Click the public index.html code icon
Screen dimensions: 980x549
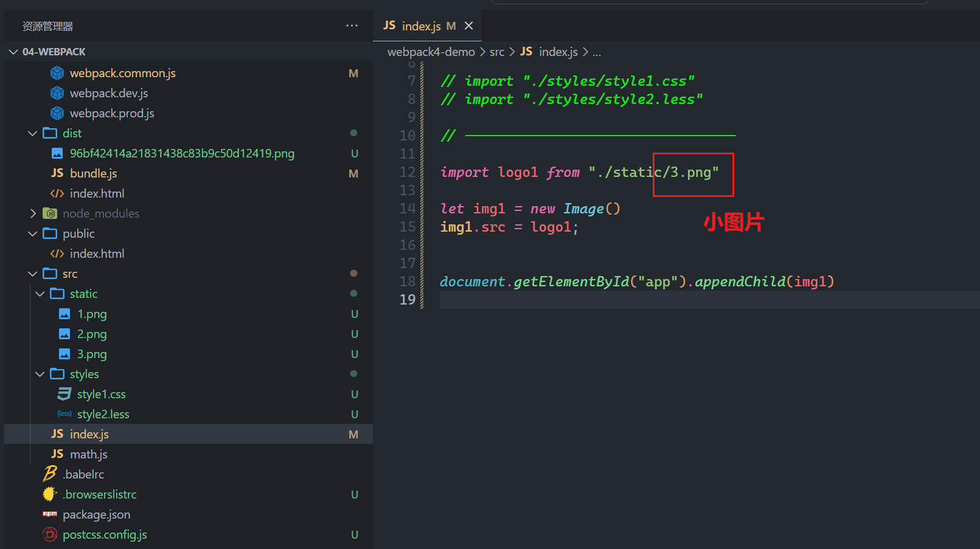tap(57, 254)
